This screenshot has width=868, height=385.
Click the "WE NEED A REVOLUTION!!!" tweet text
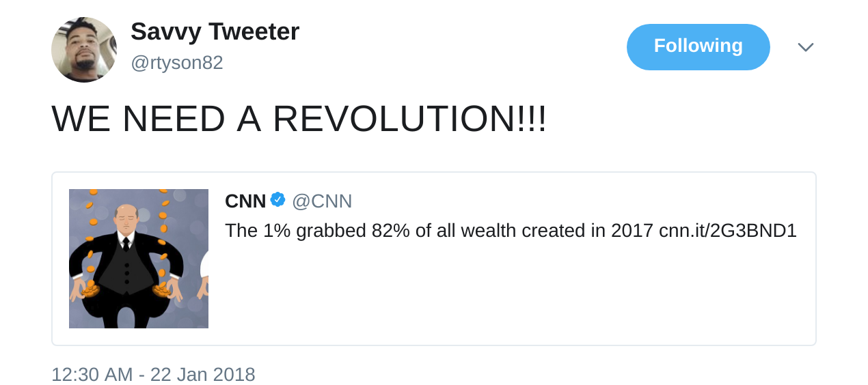tap(299, 119)
